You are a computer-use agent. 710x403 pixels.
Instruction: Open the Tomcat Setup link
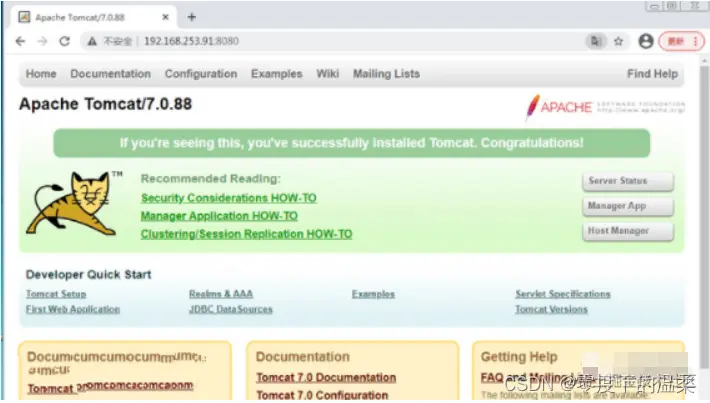56,294
